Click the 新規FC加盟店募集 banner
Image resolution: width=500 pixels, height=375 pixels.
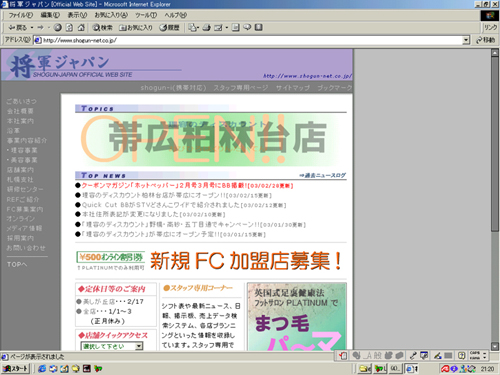click(246, 261)
